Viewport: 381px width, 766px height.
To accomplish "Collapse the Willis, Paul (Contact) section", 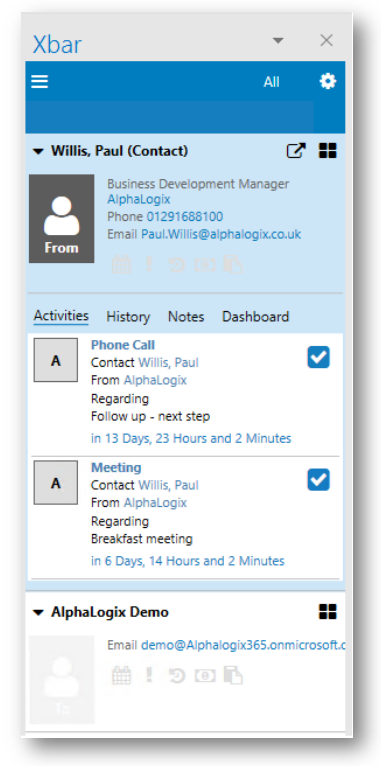I will coord(38,151).
